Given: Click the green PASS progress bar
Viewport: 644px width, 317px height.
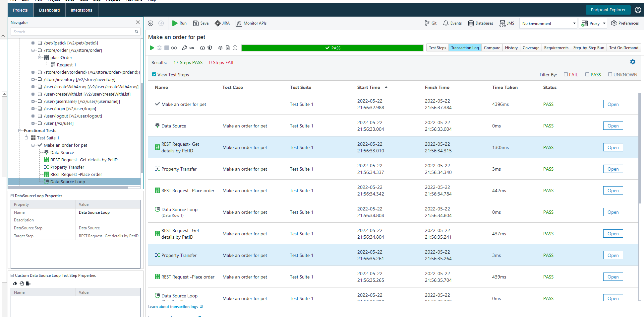Looking at the screenshot, I should (x=332, y=48).
